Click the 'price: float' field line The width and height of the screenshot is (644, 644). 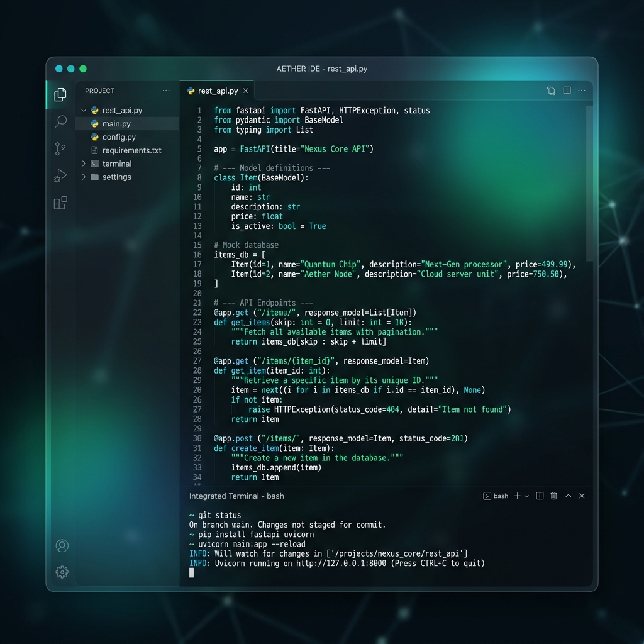(257, 216)
